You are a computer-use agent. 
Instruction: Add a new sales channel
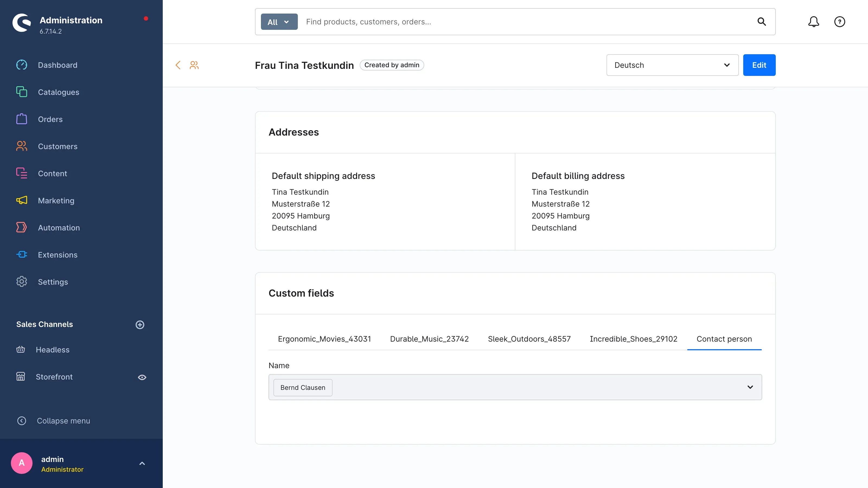click(140, 325)
